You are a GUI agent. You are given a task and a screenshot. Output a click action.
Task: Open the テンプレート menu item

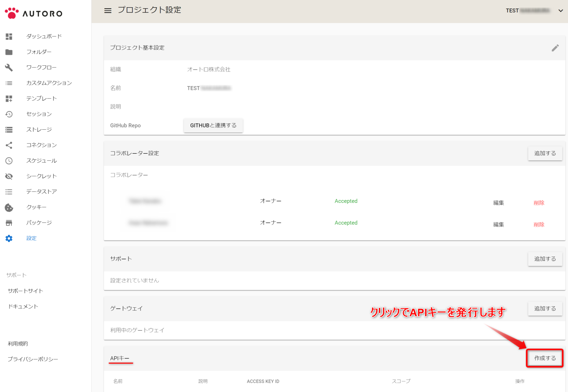[41, 98]
